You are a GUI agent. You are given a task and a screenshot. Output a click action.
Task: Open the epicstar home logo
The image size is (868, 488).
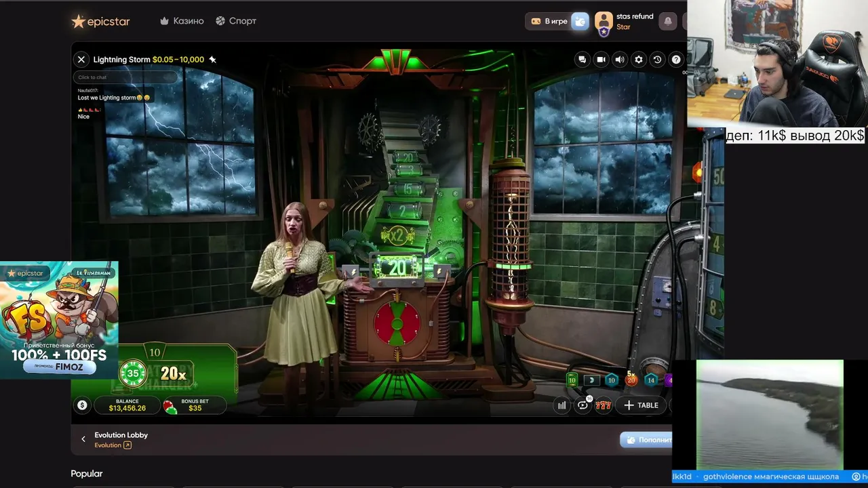coord(100,21)
